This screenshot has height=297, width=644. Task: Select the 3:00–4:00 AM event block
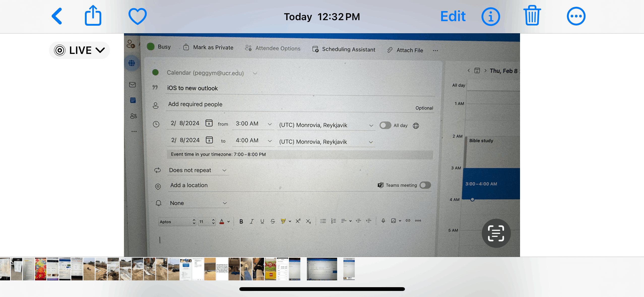(491, 184)
